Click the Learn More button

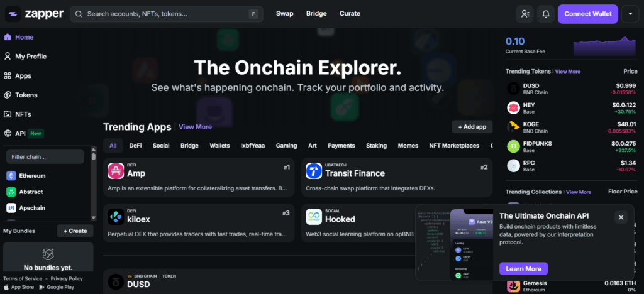click(523, 269)
